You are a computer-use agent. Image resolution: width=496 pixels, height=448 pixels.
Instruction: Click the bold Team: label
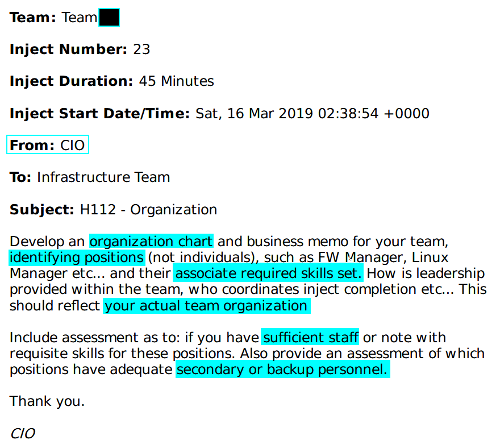(x=33, y=18)
